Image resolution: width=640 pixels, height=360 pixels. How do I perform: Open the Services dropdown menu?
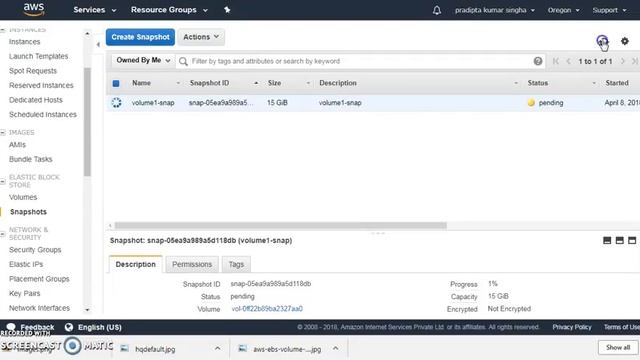[x=94, y=10]
